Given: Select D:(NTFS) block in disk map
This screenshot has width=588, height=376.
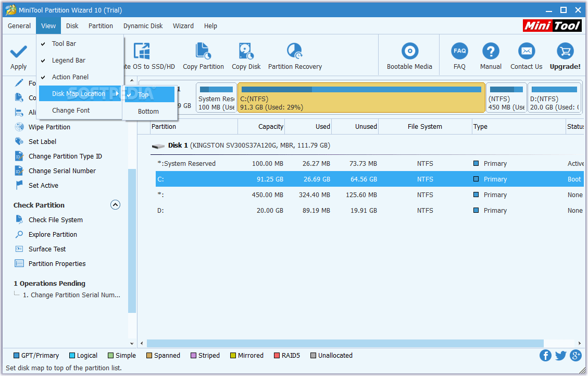Looking at the screenshot, I should click(x=555, y=98).
